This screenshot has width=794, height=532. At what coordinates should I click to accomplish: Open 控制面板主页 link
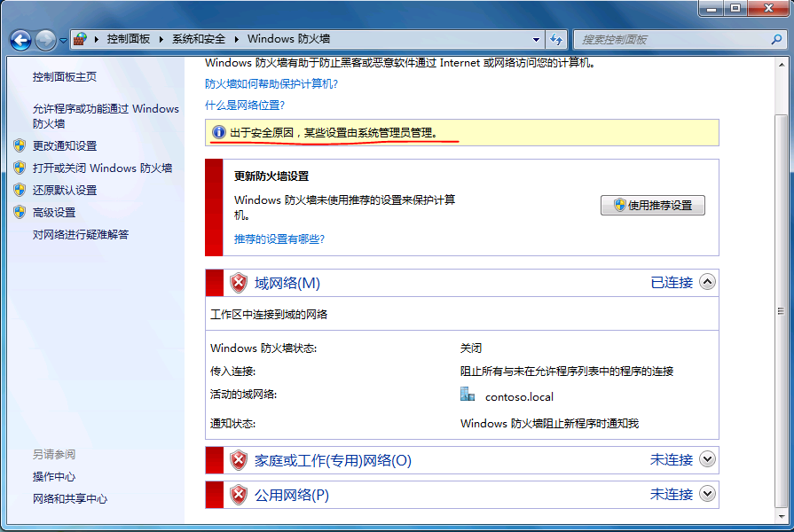(64, 77)
